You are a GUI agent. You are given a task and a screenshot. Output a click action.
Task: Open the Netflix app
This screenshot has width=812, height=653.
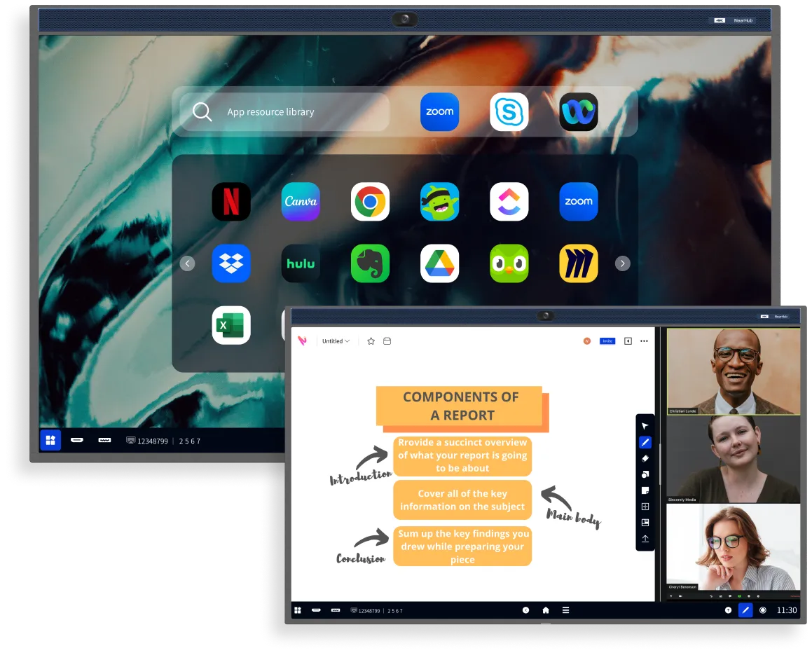(x=231, y=202)
